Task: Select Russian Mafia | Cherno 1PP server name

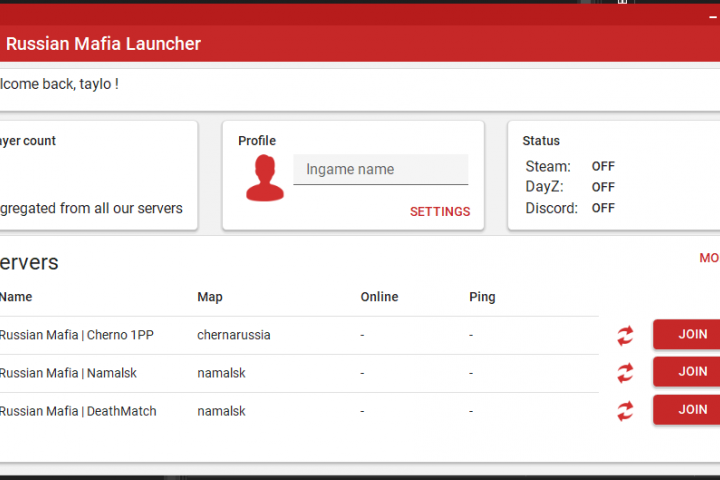Action: click(77, 335)
